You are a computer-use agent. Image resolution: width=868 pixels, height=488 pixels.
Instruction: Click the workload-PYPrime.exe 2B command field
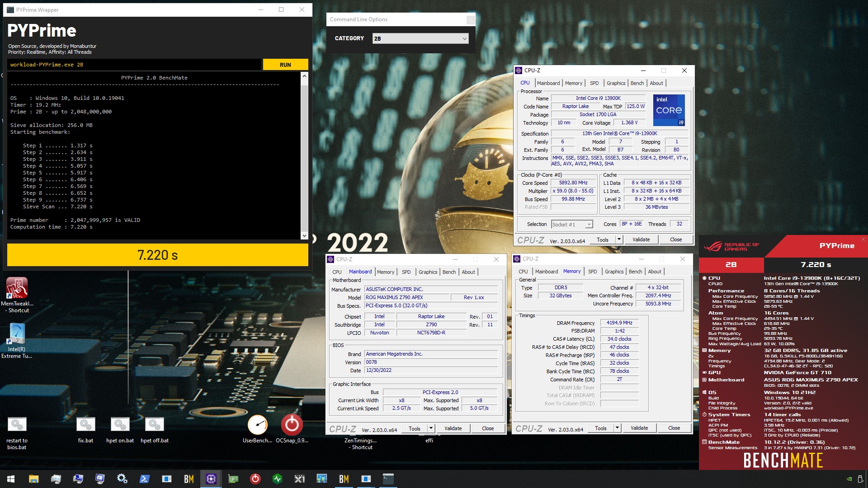point(134,65)
